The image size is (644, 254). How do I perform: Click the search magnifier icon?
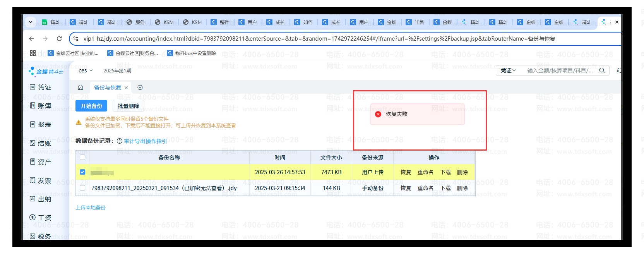602,70
